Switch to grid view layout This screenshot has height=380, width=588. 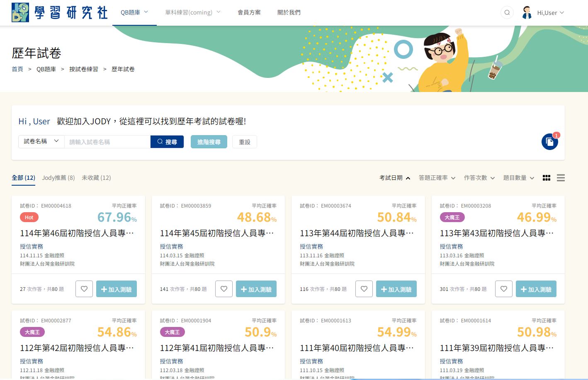click(547, 178)
